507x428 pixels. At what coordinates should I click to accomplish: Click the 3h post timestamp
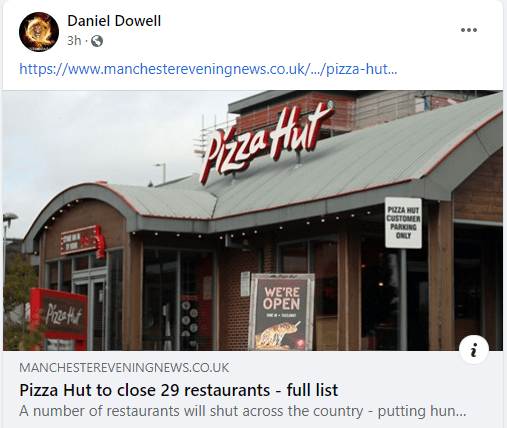tap(74, 41)
